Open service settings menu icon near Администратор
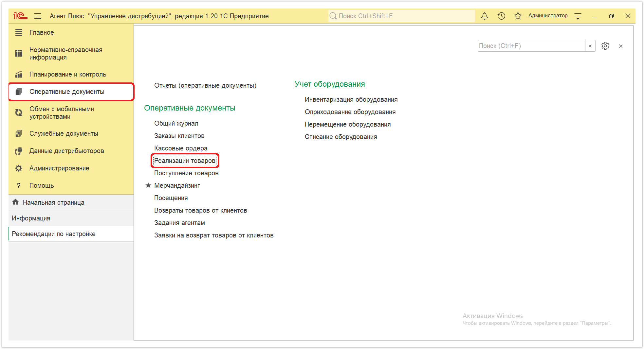Image resolution: width=644 pixels, height=349 pixels. tap(578, 16)
